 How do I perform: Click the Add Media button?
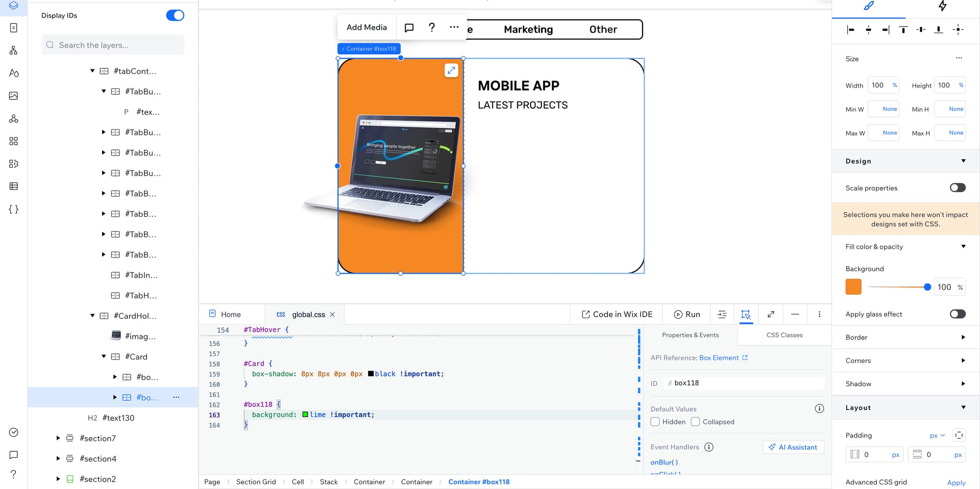(x=367, y=28)
